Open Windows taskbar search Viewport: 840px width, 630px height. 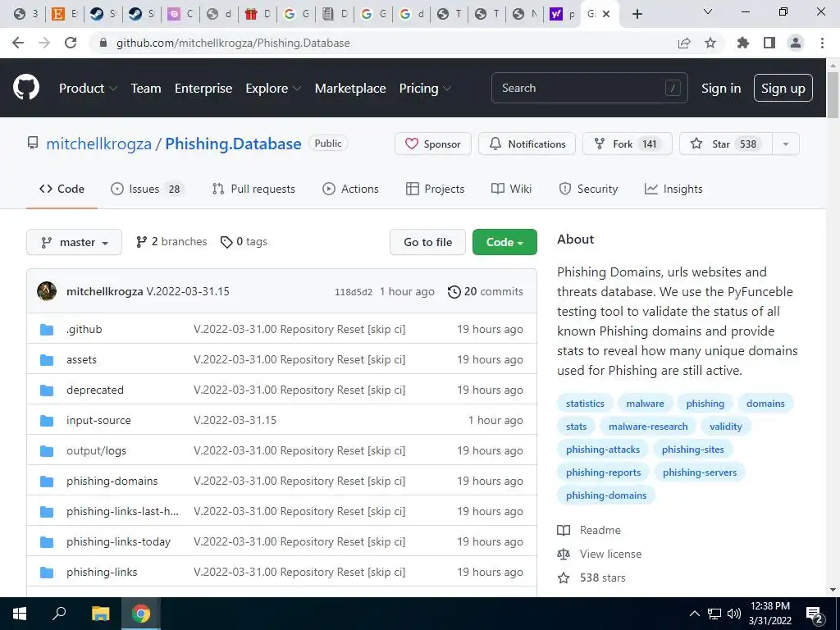pyautogui.click(x=59, y=614)
